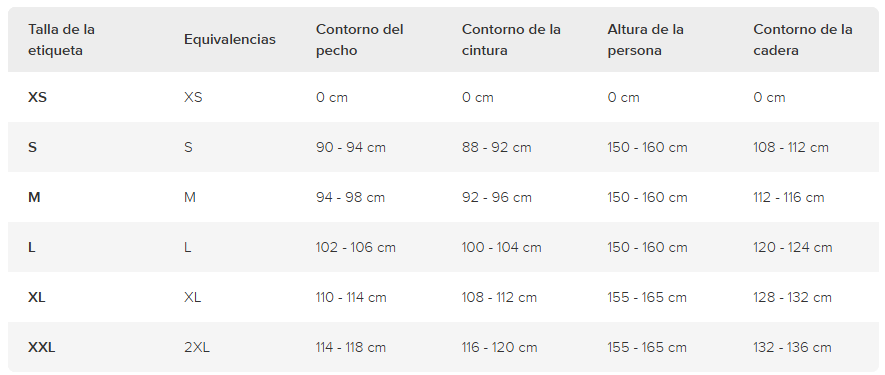Select chest value 90 - 94 cm
The width and height of the screenshot is (885, 375).
point(351,147)
